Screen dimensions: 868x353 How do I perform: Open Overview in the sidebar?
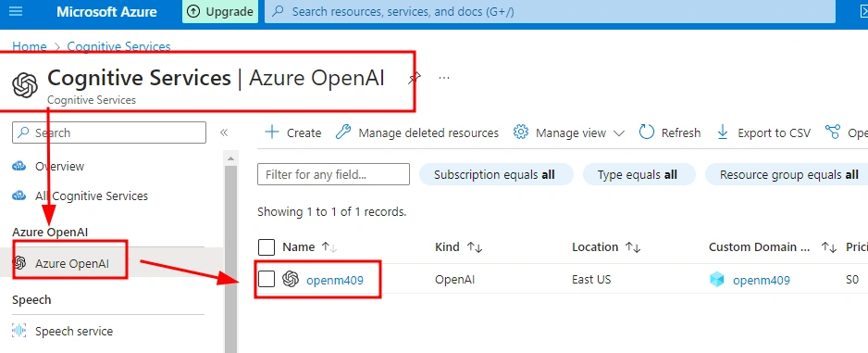(59, 166)
